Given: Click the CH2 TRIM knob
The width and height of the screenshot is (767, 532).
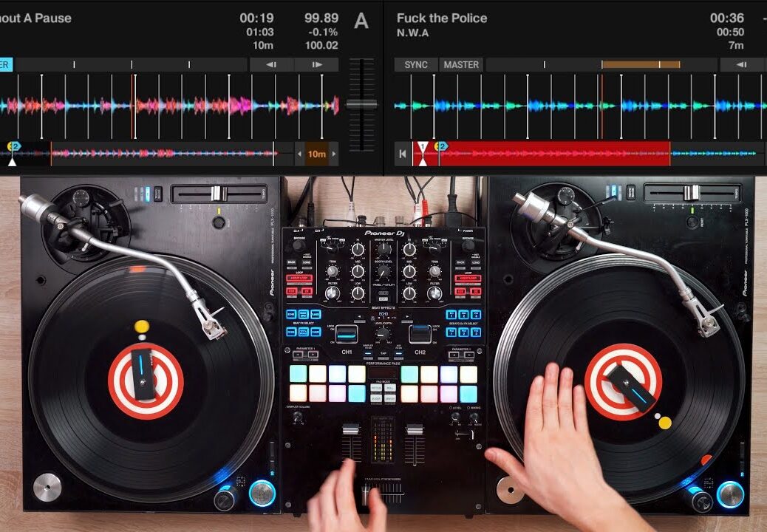Looking at the screenshot, I should click(434, 270).
